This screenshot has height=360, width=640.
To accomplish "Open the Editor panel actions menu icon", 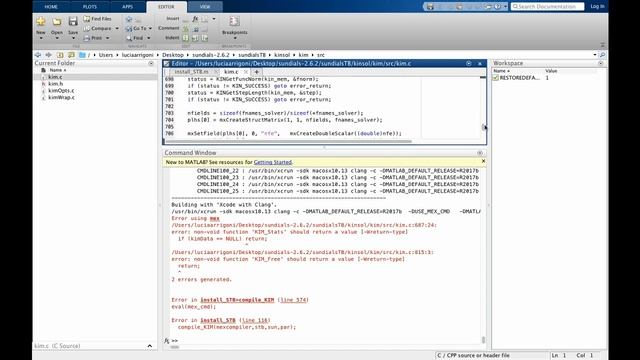I will [469, 63].
